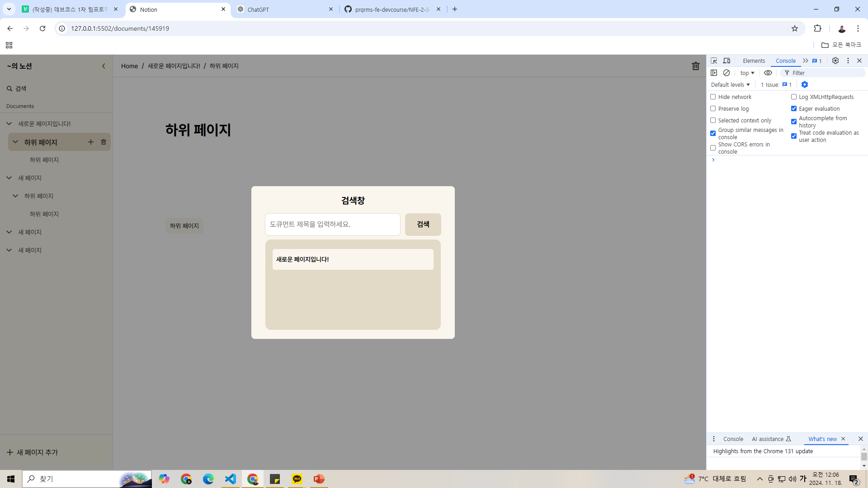The width and height of the screenshot is (868, 488).
Task: Open DevTools settings gear icon
Action: coord(835,61)
